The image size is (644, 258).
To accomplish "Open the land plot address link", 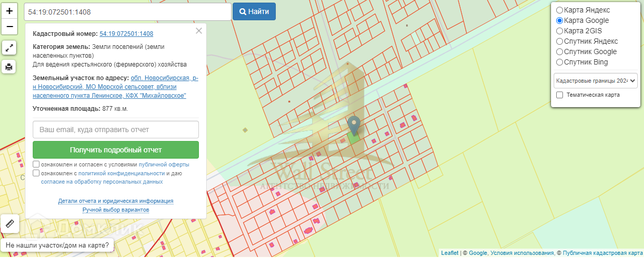I will [115, 87].
